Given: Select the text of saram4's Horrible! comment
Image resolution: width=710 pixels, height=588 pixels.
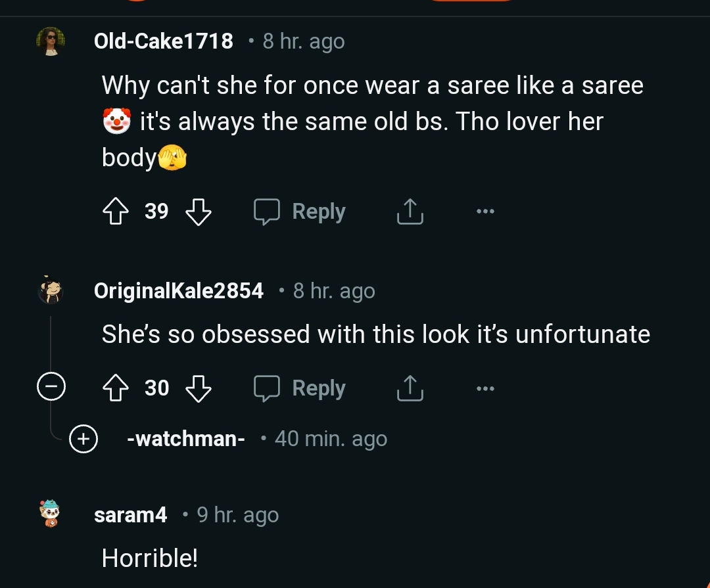Looking at the screenshot, I should (x=149, y=557).
